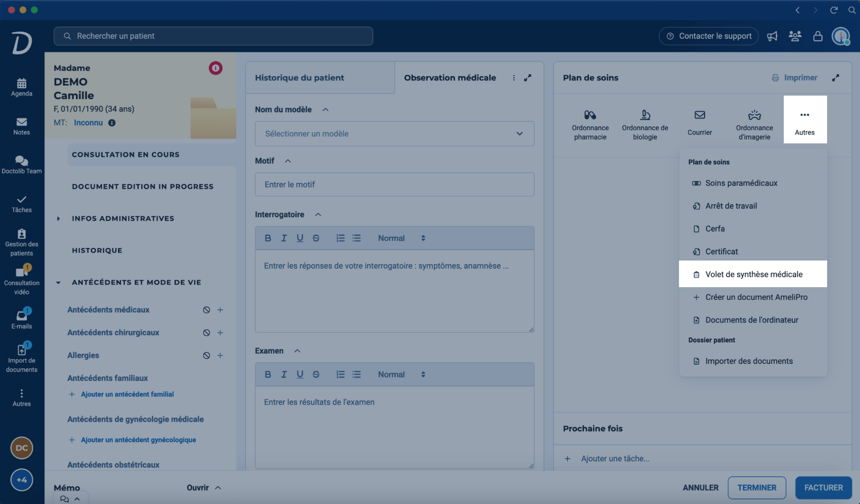Expand Plan de soins panel fullscreen

pyautogui.click(x=835, y=78)
